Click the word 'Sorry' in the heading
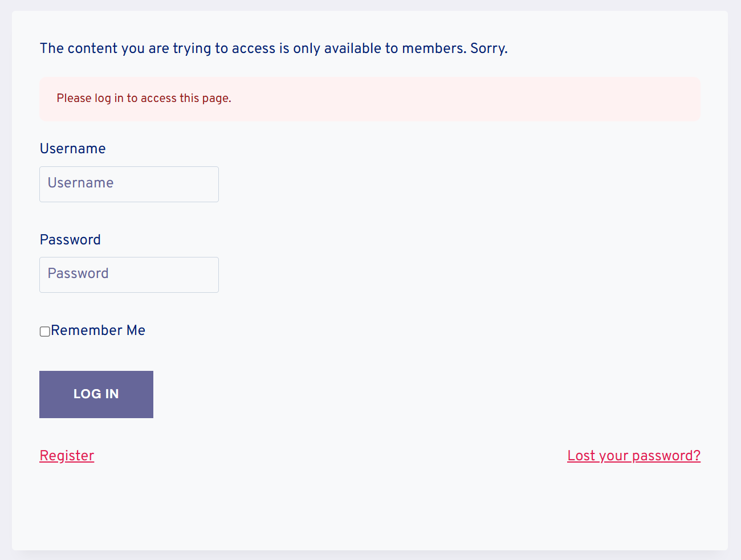741x560 pixels. (x=488, y=48)
